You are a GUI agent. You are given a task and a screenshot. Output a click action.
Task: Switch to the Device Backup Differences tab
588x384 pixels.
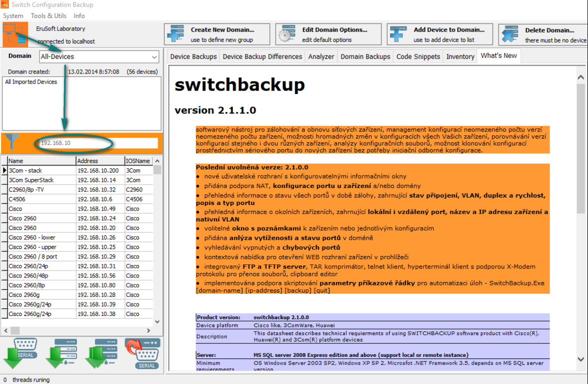262,56
